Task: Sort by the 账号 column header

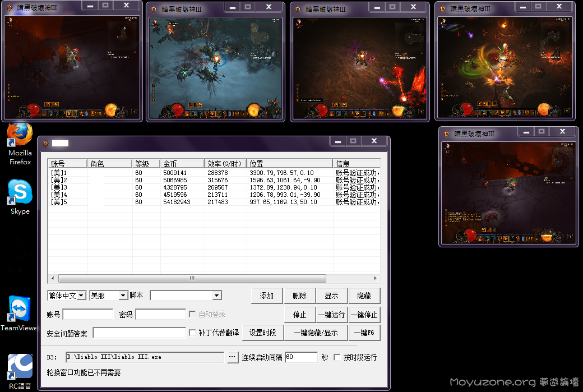Action: tap(67, 164)
